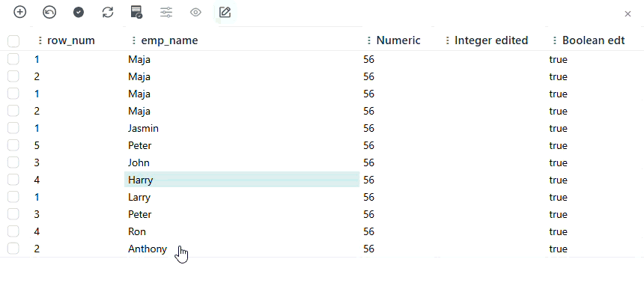
Task: Click the pencil edit icon in toolbar
Action: click(225, 12)
